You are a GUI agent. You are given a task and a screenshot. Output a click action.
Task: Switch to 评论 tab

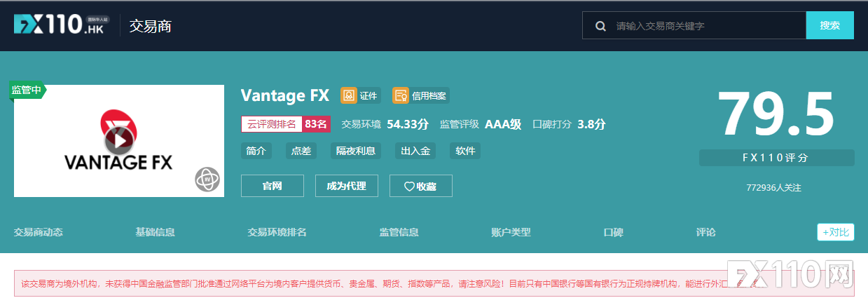706,232
